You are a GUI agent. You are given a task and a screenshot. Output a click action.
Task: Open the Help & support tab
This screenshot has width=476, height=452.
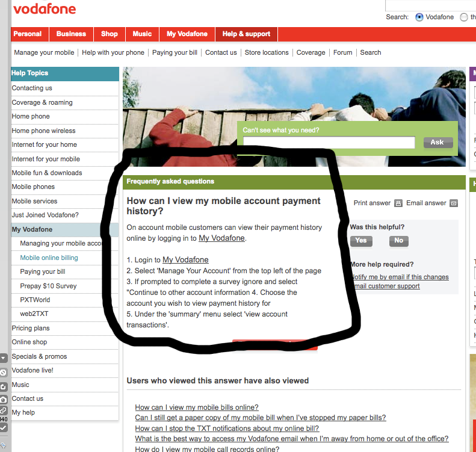(x=246, y=34)
